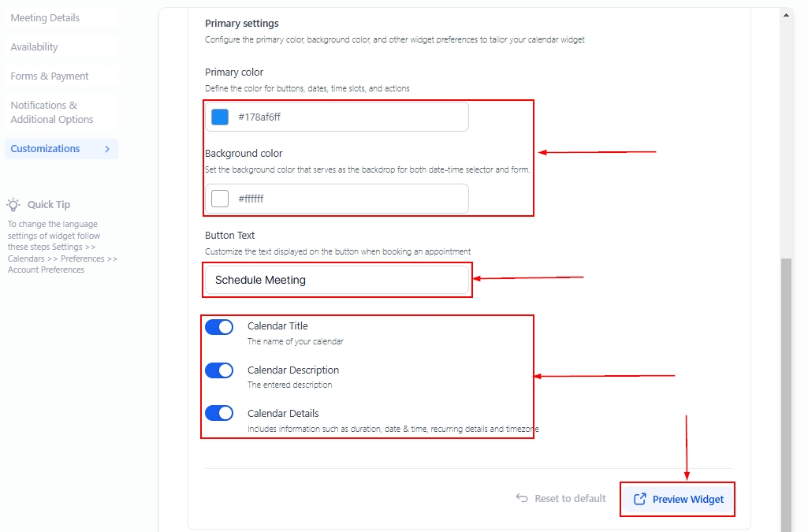Screen dimensions: 808x532
Task: Click the external-link icon in Preview Widget
Action: 640,499
